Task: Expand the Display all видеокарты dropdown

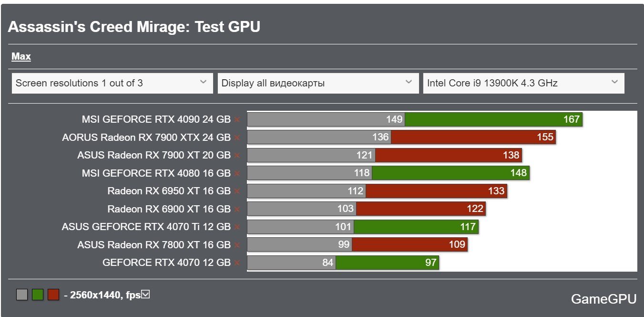Action: 318,83
